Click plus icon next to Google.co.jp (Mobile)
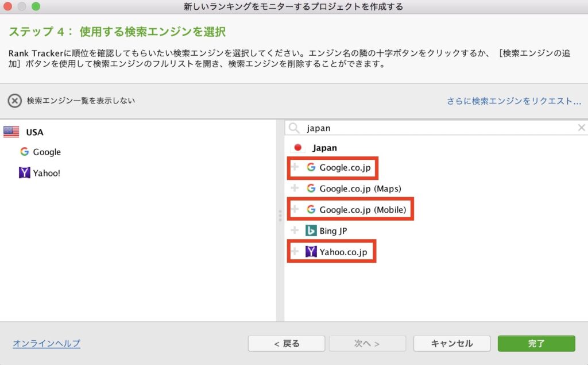588x365 pixels. click(x=295, y=209)
